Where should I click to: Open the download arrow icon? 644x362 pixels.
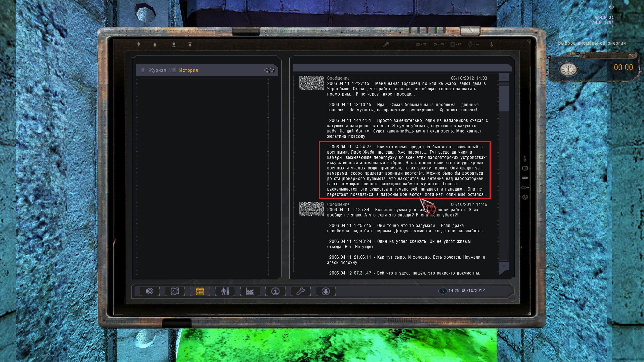pos(326,291)
